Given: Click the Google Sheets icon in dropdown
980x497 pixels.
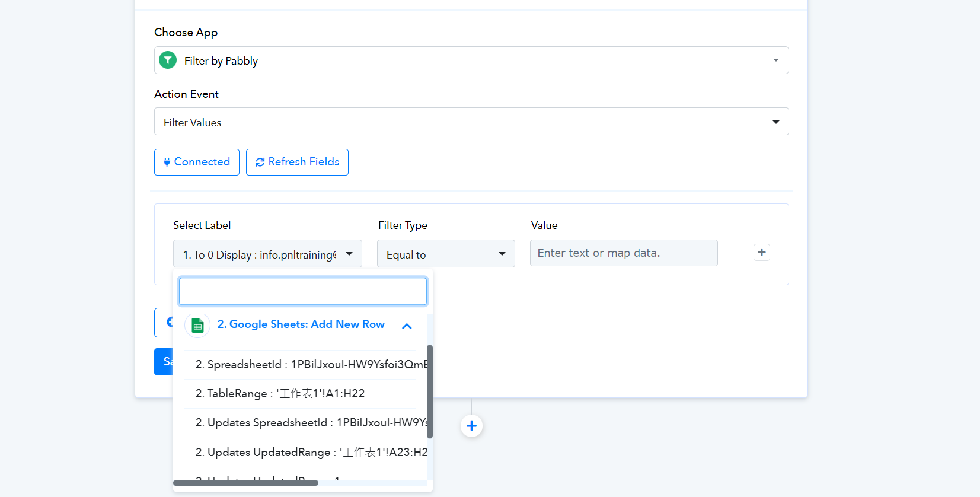Looking at the screenshot, I should 197,325.
